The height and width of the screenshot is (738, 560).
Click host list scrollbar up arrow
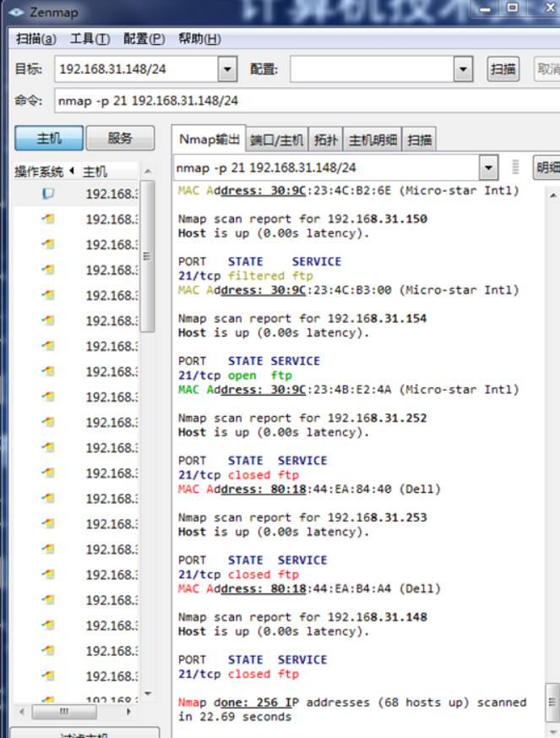148,172
